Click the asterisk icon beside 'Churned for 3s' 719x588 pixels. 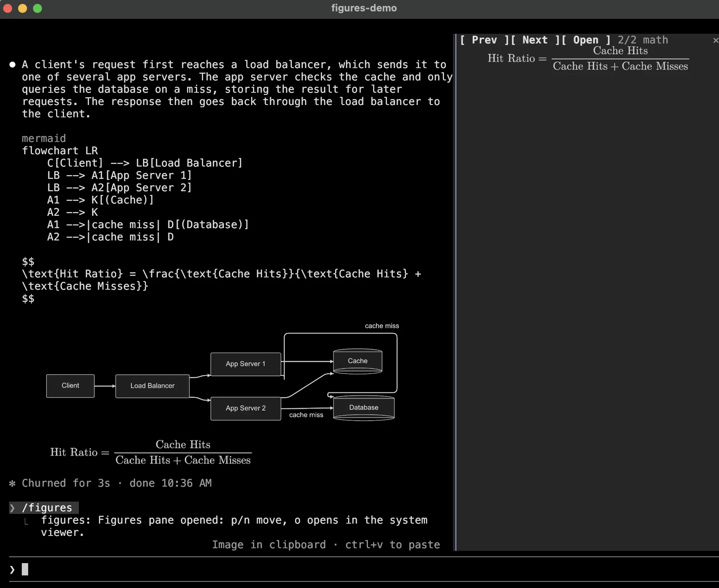coord(12,483)
